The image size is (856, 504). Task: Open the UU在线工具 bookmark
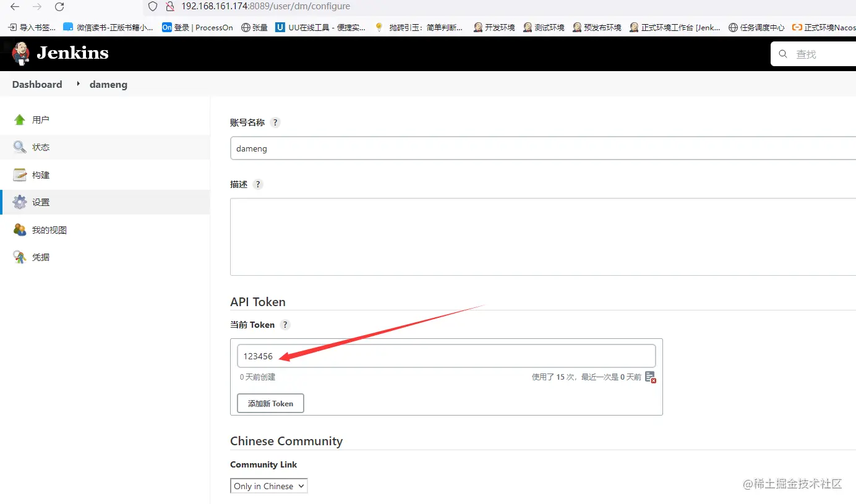(x=320, y=27)
